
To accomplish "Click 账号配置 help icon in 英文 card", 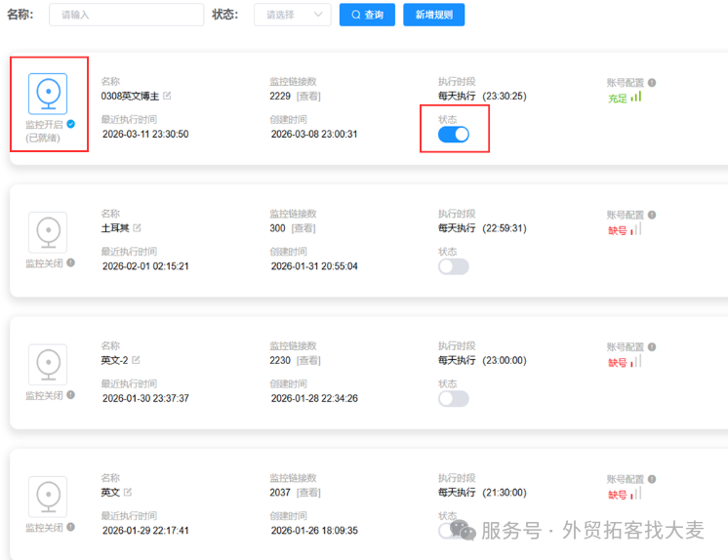I will [x=652, y=479].
